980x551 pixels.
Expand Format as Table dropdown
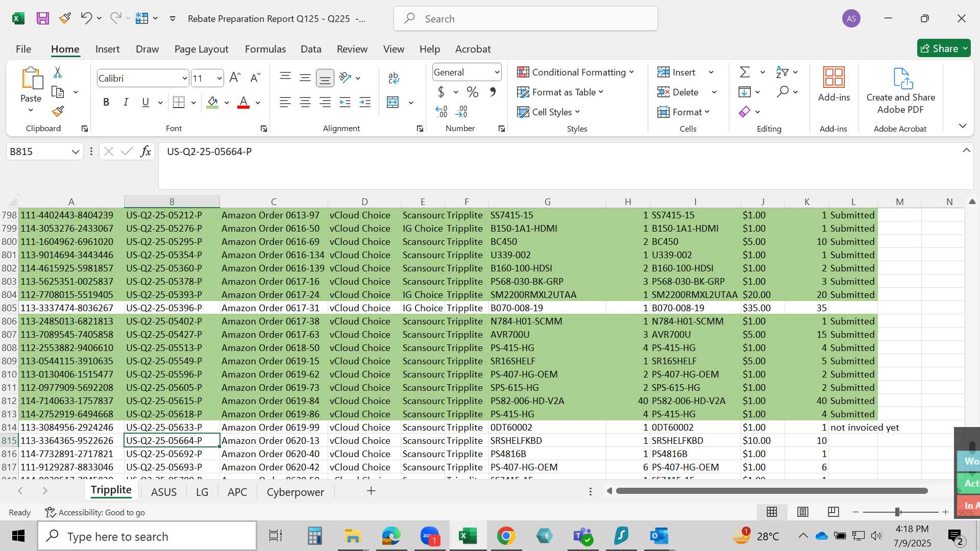point(601,92)
